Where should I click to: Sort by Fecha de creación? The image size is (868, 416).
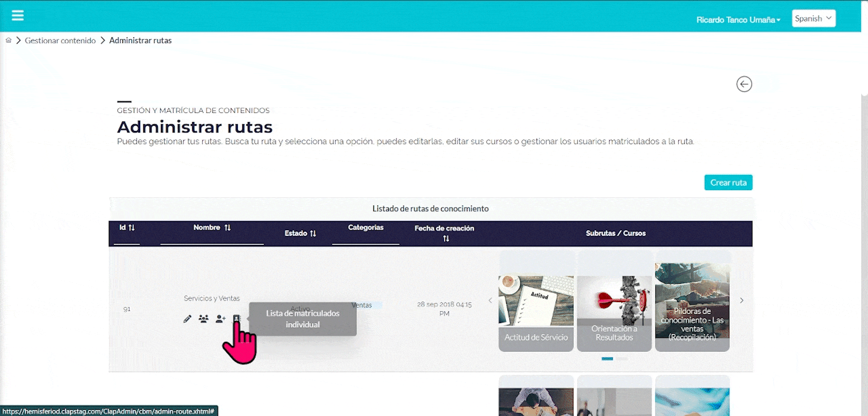(x=446, y=238)
